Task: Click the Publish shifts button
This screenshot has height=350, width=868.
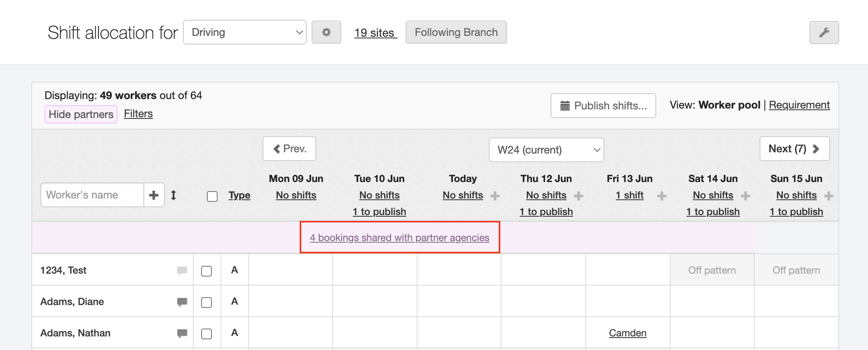Action: tap(603, 106)
